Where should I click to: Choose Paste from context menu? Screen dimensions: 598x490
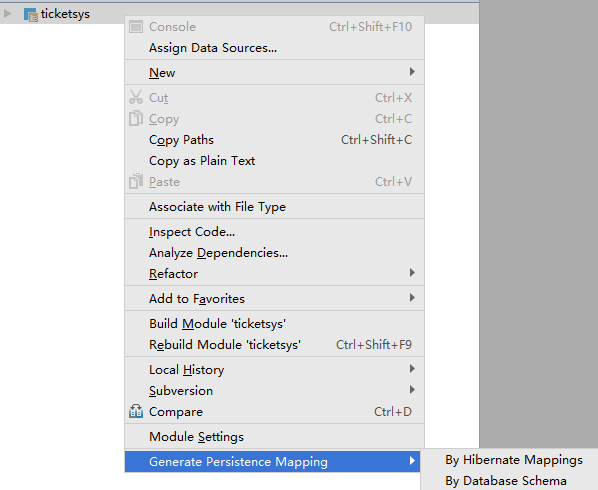(274, 182)
